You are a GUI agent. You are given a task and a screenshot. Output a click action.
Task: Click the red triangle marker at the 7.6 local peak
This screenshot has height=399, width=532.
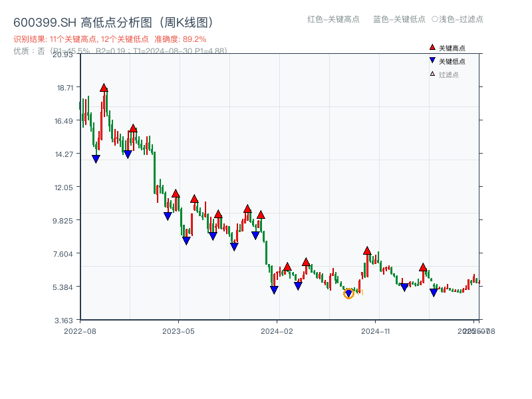pyautogui.click(x=366, y=251)
